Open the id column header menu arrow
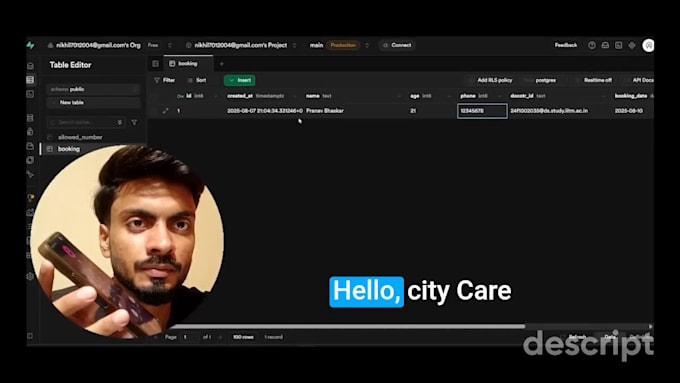Image resolution: width=680 pixels, height=383 pixels. click(x=216, y=96)
